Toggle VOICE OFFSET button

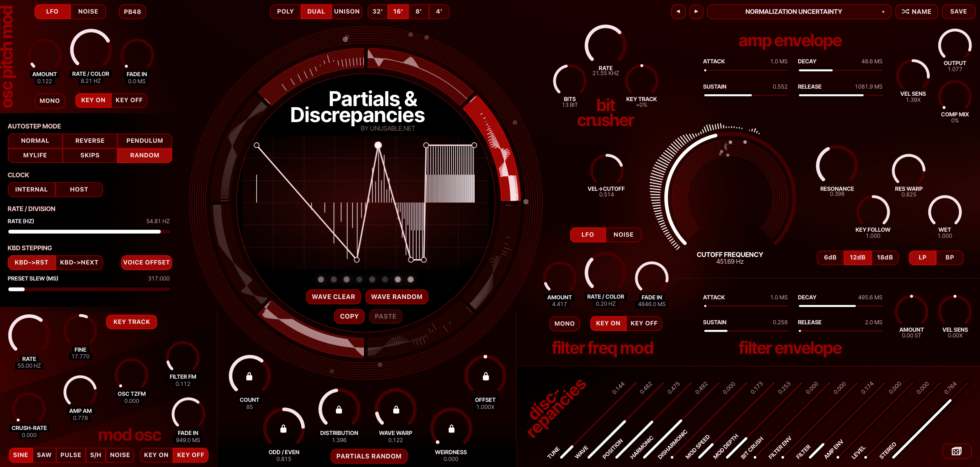(x=146, y=262)
